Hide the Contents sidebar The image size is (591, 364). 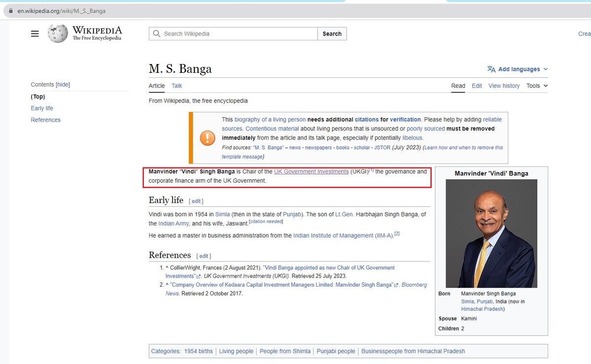coord(63,85)
